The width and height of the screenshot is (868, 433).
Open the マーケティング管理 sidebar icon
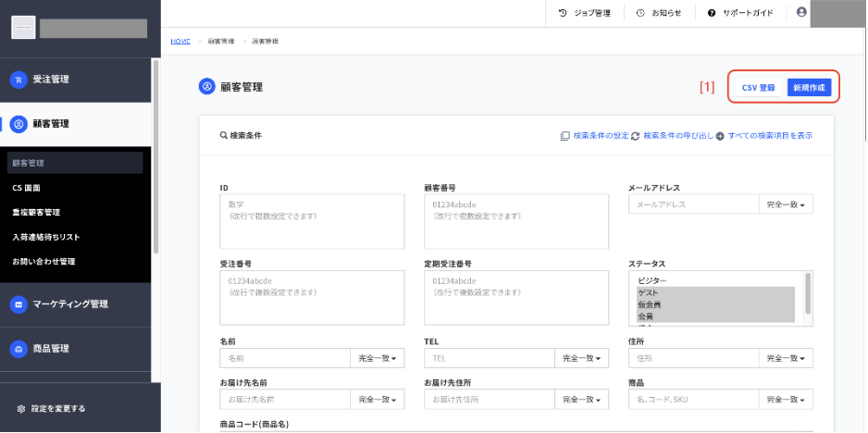click(x=19, y=304)
